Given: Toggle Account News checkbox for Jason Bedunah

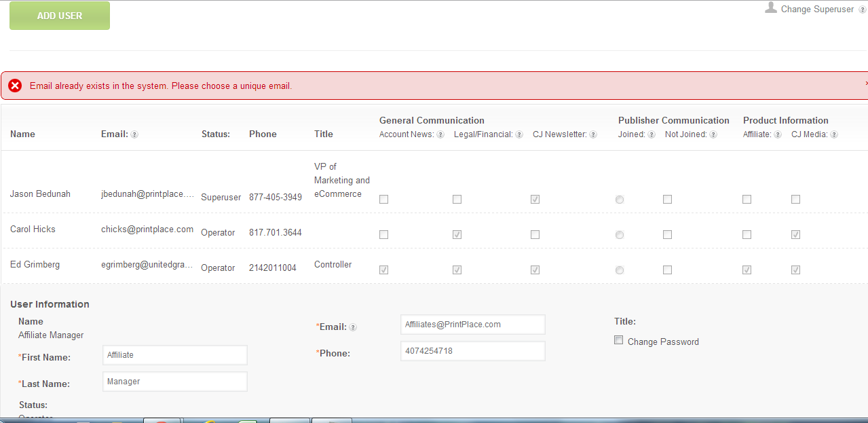Looking at the screenshot, I should tap(384, 199).
